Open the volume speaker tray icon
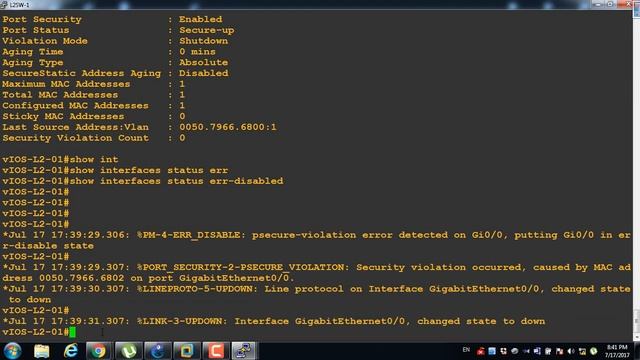The width and height of the screenshot is (640, 360). 571,351
